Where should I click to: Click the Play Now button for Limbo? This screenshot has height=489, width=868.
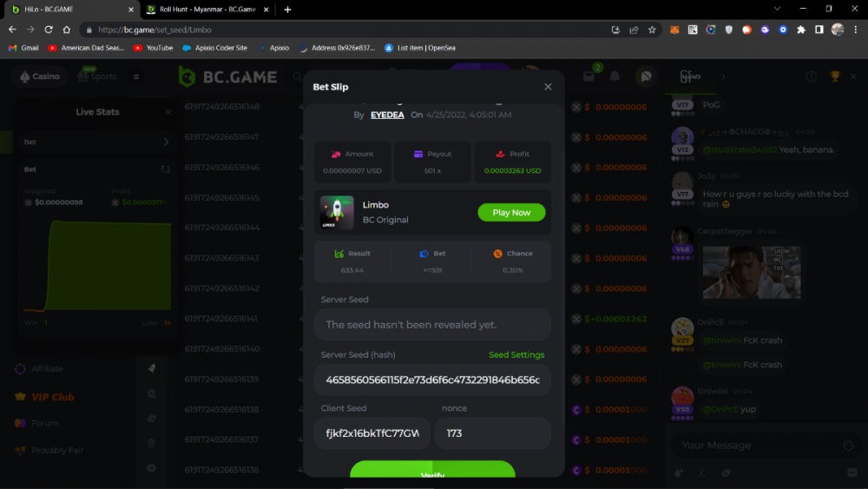511,213
